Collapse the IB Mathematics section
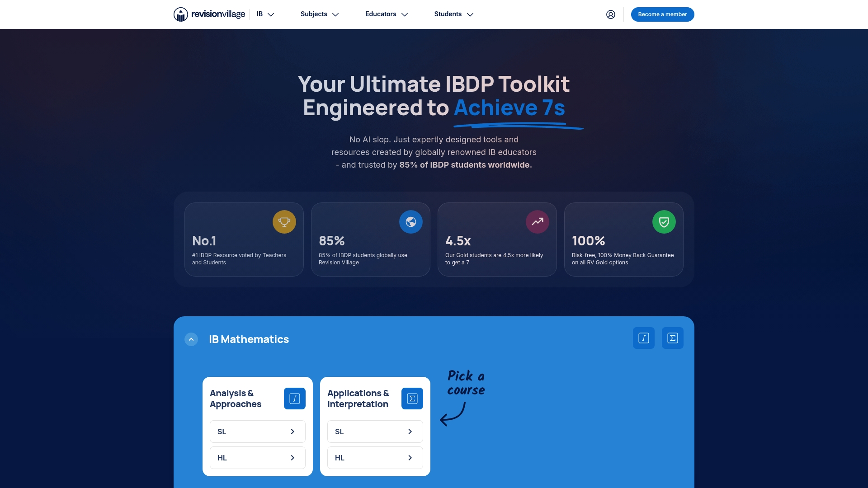868x488 pixels. click(x=191, y=339)
